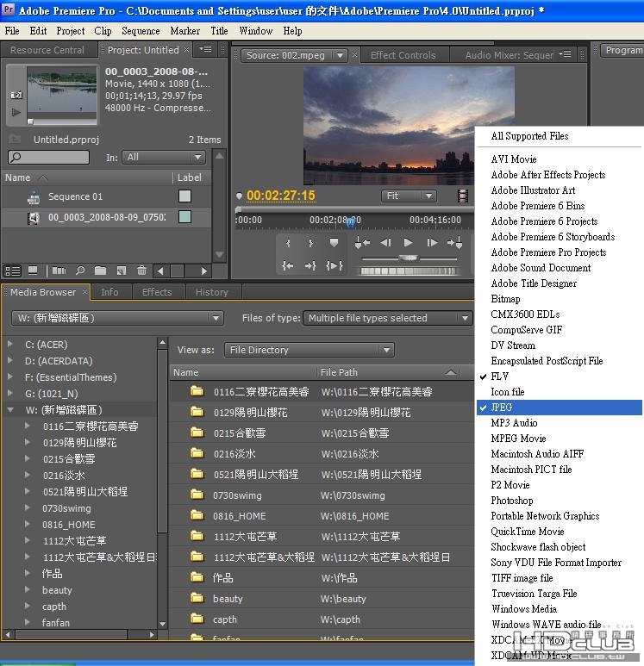This screenshot has height=666, width=644.
Task: Click Set Out Point in Source monitor
Action: [310, 243]
